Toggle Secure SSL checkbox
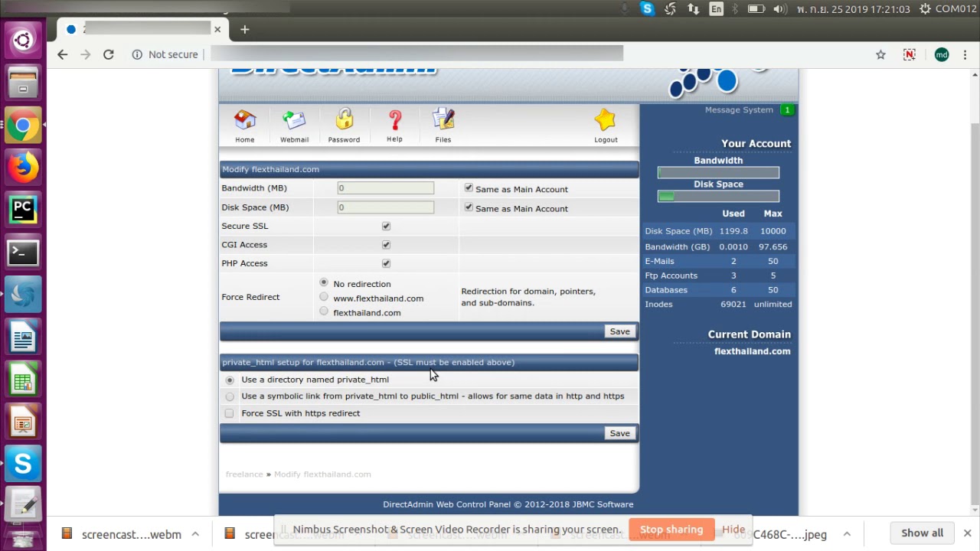 tap(386, 227)
